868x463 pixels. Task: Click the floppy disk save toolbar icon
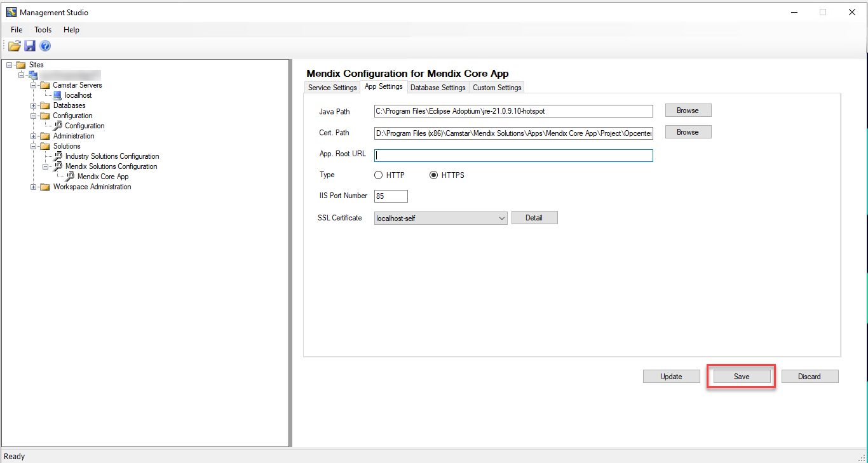click(30, 46)
